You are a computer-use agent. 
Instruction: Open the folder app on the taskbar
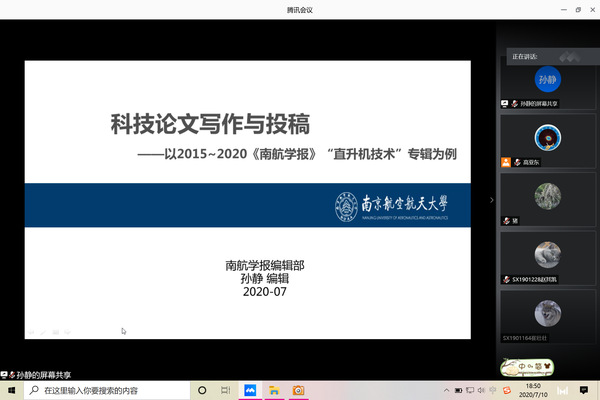tap(277, 390)
